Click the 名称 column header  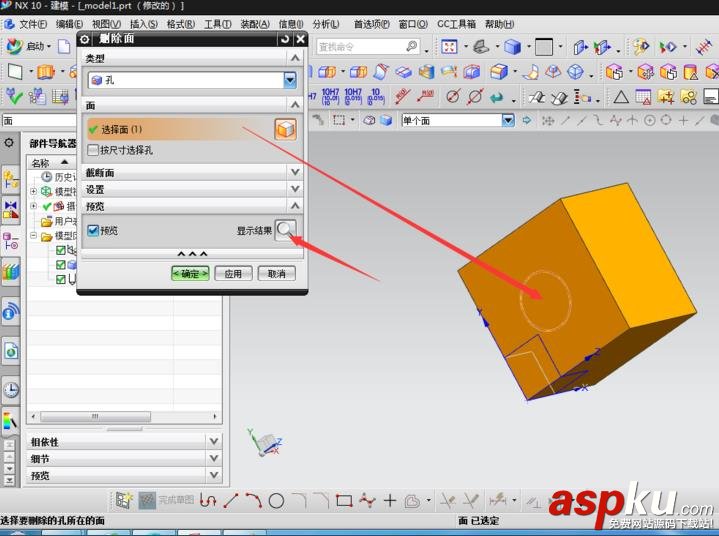pyautogui.click(x=50, y=163)
